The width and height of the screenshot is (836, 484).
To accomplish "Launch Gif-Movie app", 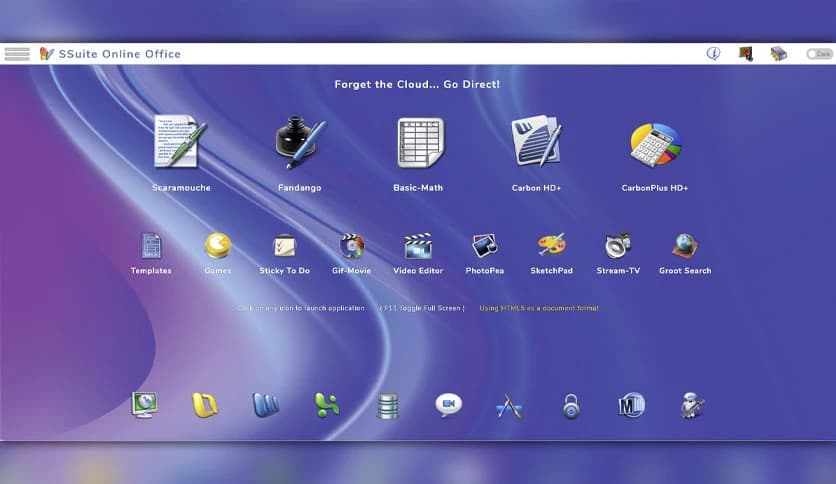I will (351, 246).
